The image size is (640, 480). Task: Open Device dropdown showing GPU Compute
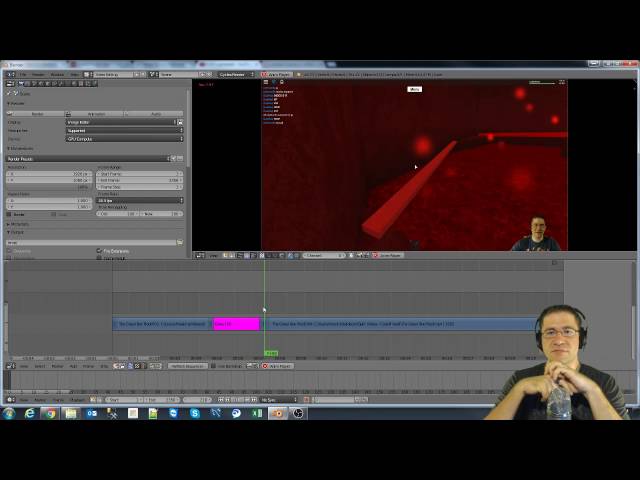[124, 139]
